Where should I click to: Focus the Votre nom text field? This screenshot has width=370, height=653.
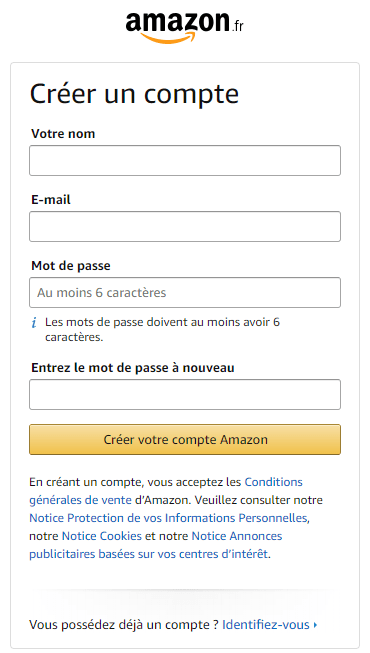(185, 160)
